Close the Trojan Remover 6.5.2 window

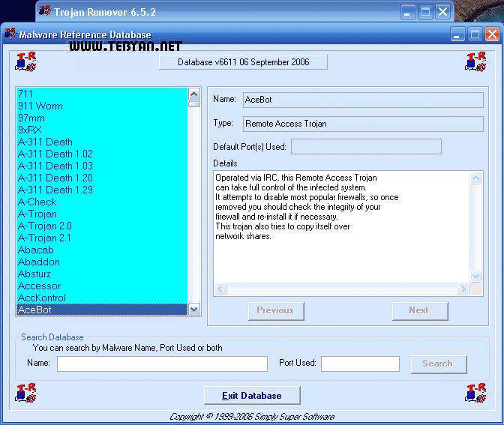click(x=443, y=12)
